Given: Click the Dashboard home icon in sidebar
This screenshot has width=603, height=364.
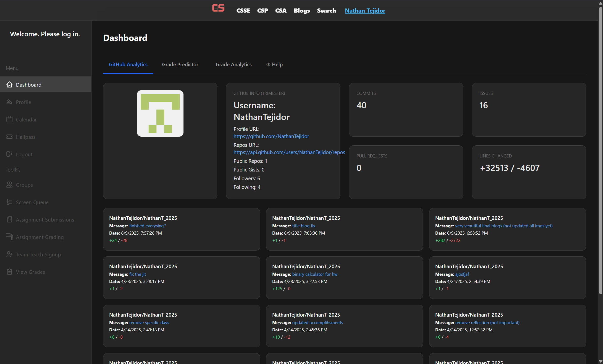Looking at the screenshot, I should pos(9,85).
